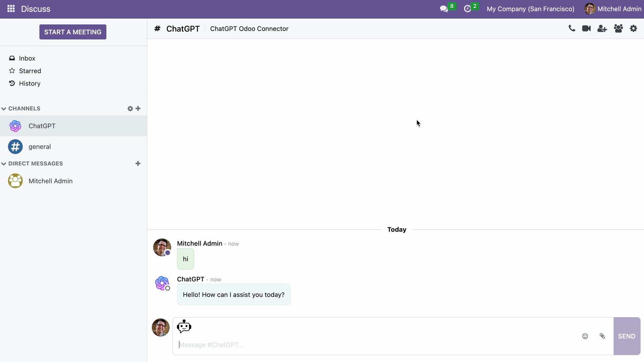Screen dimensions: 644x362
Task: Select the general channel
Action: coord(73,147)
